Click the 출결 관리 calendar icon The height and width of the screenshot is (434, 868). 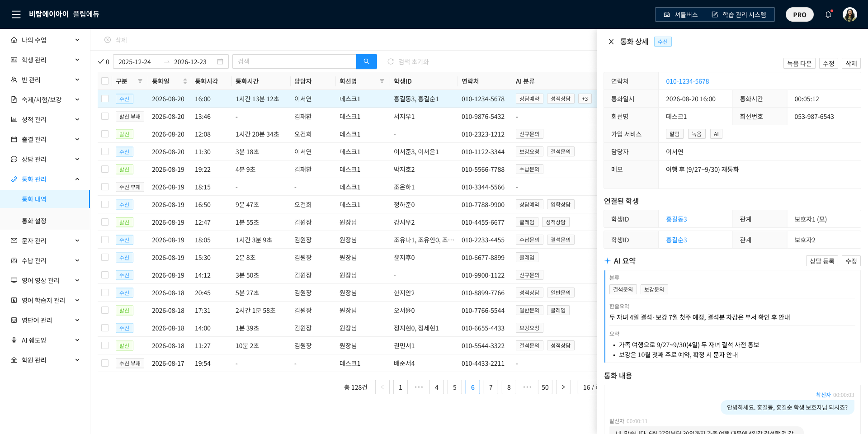(x=14, y=139)
